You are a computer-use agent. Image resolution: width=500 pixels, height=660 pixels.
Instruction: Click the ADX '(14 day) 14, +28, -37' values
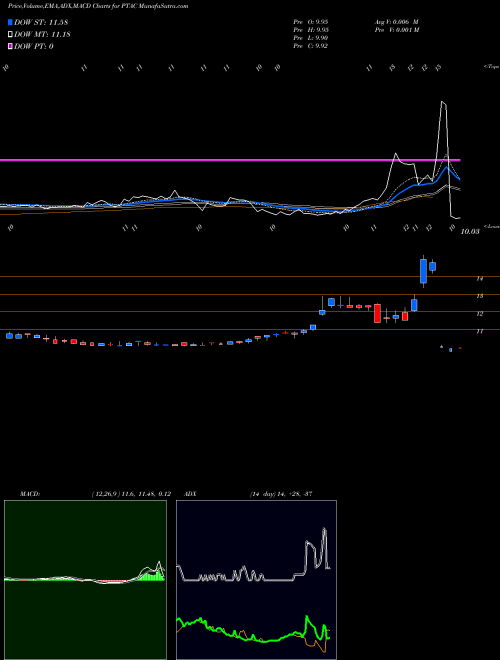281,494
